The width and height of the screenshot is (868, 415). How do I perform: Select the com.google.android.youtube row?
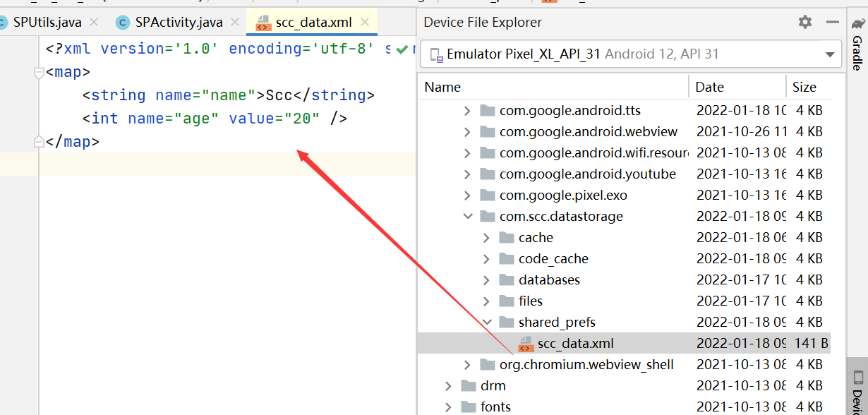(x=624, y=174)
